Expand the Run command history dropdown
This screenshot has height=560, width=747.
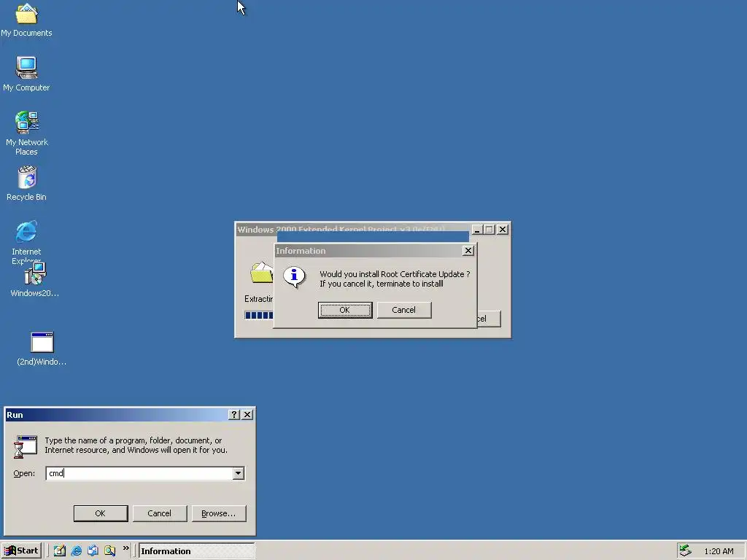239,473
